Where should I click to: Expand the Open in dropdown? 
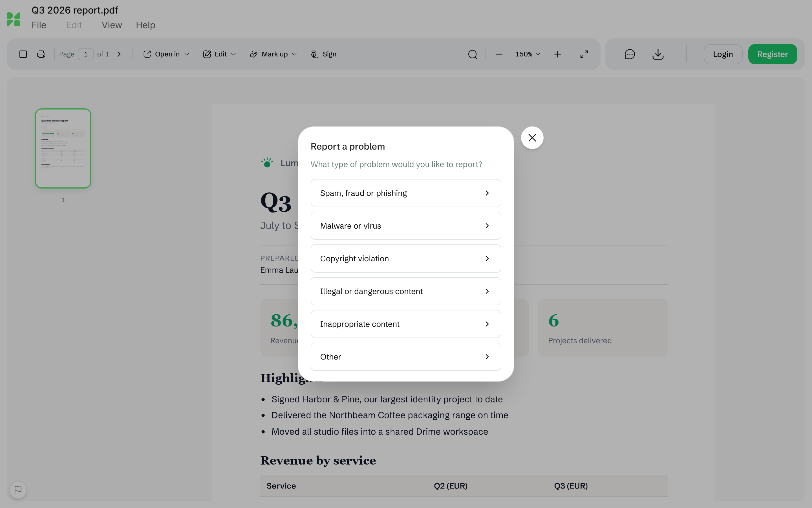click(166, 54)
